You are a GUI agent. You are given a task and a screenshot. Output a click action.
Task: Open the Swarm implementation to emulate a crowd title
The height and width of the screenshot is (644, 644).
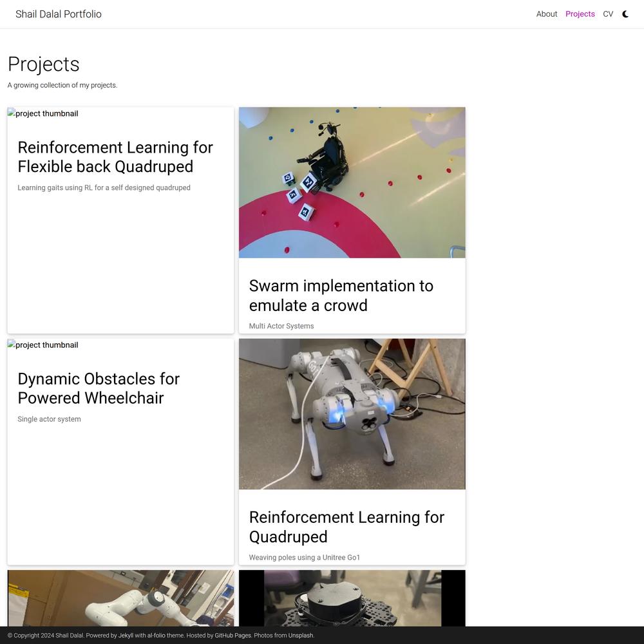341,296
